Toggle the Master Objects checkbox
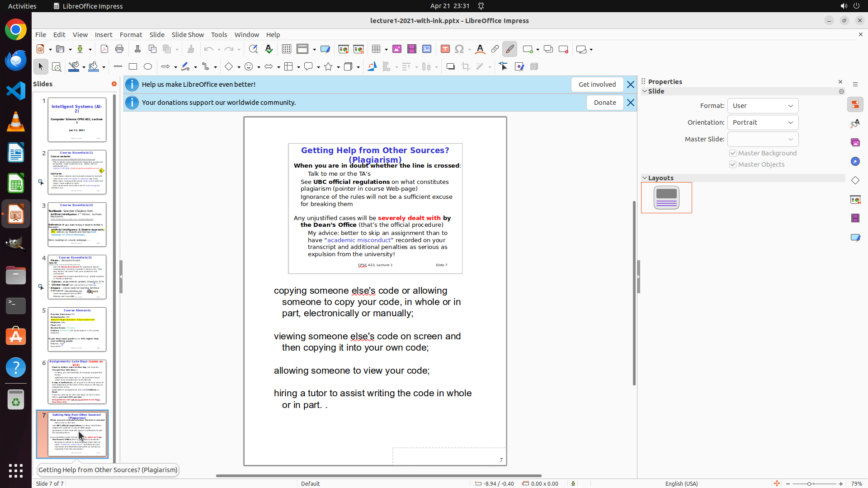Screen dimensions: 868x488 pyautogui.click(x=733, y=164)
